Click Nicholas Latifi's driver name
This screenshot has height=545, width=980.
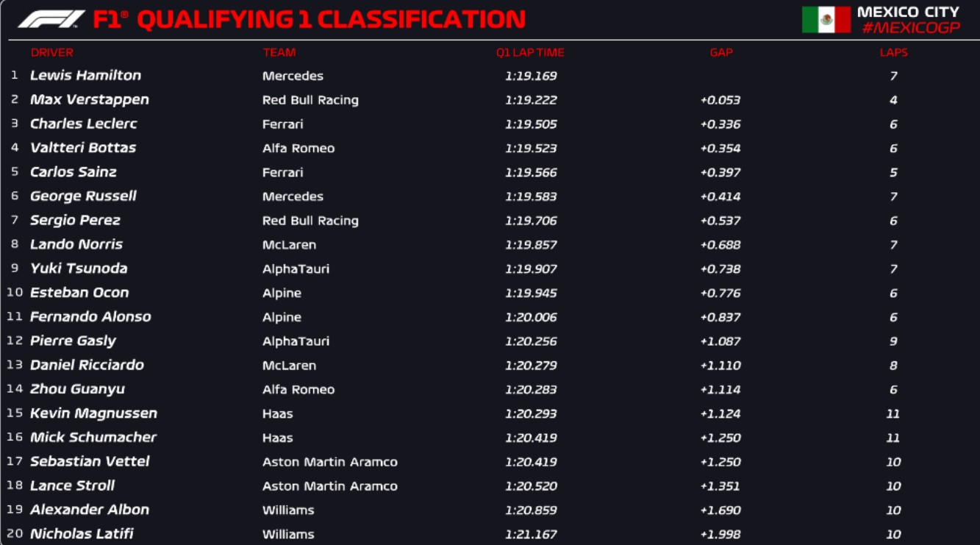tap(82, 534)
